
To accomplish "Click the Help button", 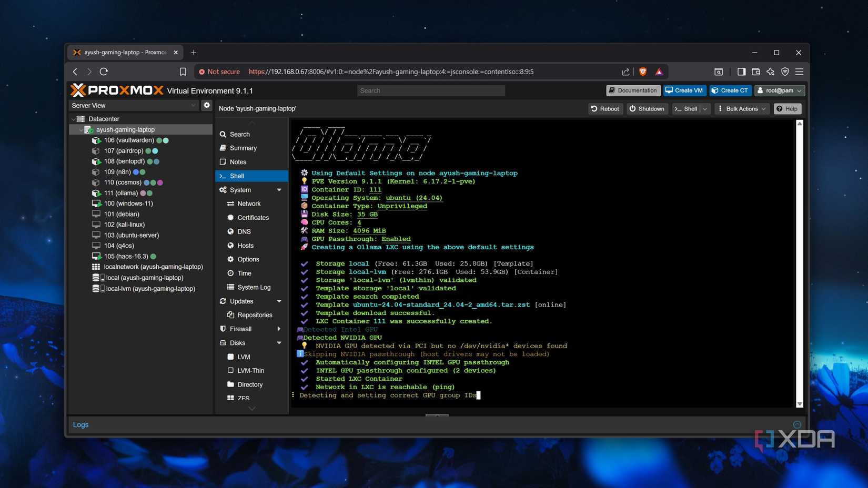I will tap(787, 109).
